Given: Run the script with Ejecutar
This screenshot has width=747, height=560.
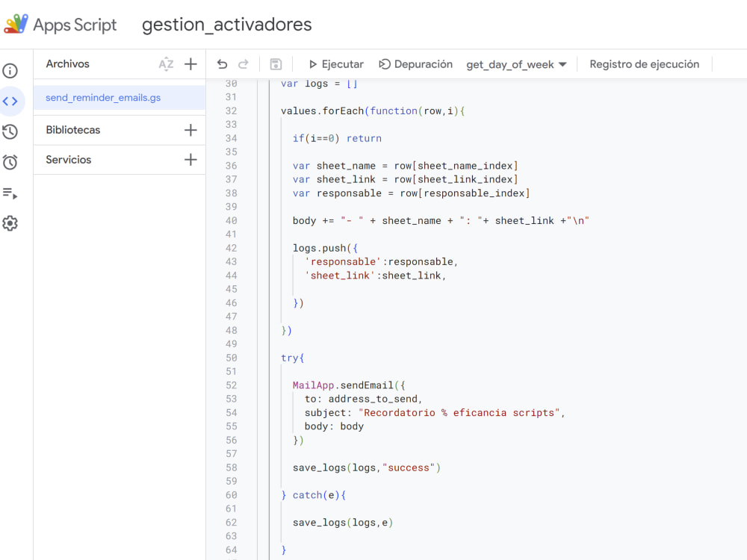Looking at the screenshot, I should 336,64.
